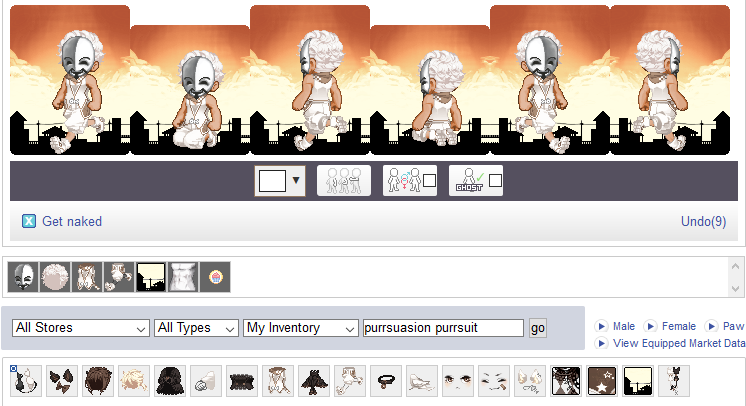The height and width of the screenshot is (406, 746).
Task: Select the last back-facing avatar preview
Action: coord(669,80)
